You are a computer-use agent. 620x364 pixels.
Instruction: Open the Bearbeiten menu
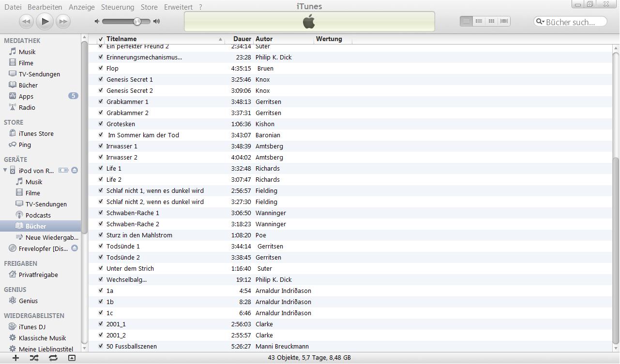click(45, 7)
